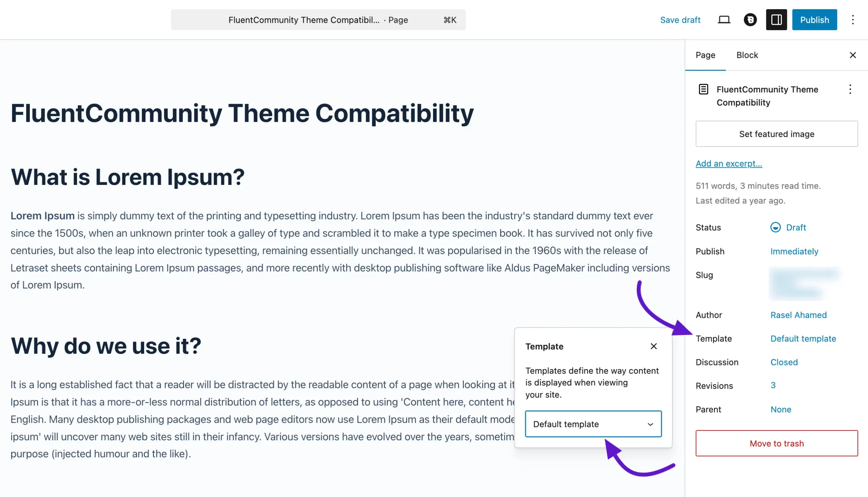This screenshot has width=868, height=497.
Task: Click Save draft
Action: pyautogui.click(x=680, y=20)
